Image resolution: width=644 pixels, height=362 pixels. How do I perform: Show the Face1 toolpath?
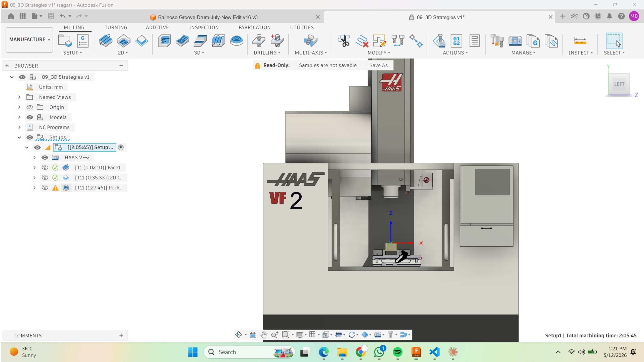(45, 168)
